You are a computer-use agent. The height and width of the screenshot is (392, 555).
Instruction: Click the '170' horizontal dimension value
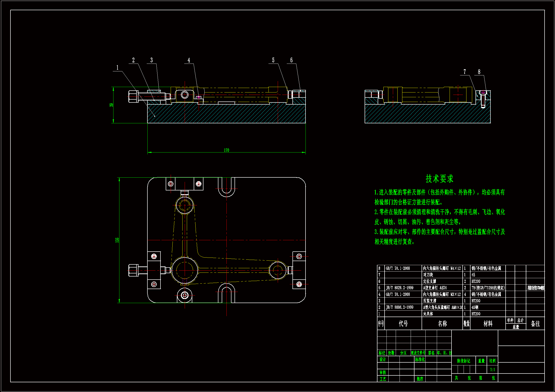[226, 150]
